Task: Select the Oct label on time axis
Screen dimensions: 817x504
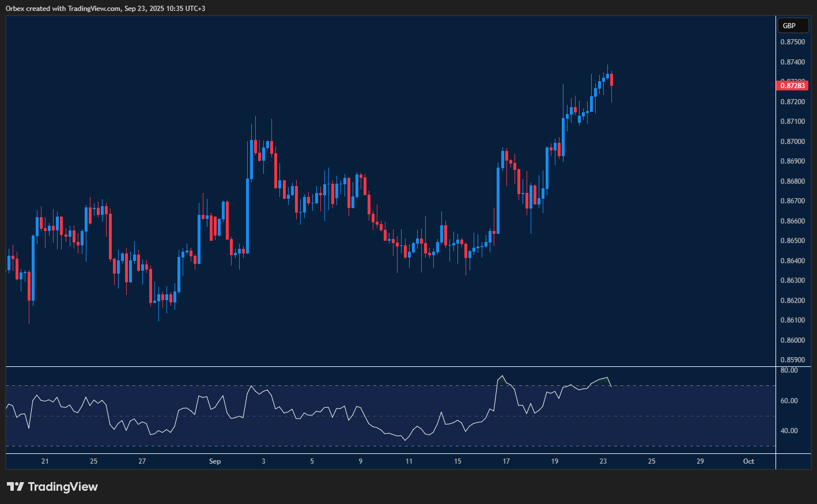Action: (x=748, y=461)
